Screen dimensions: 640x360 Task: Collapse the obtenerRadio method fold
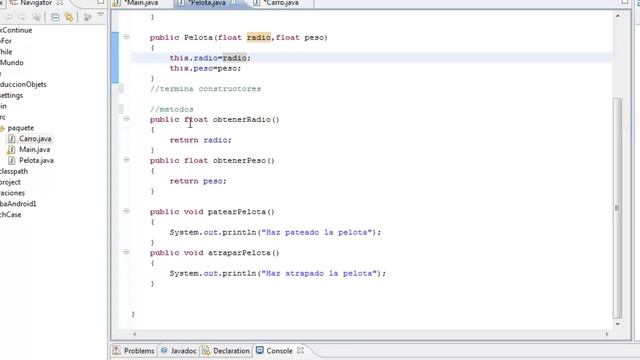[x=127, y=119]
